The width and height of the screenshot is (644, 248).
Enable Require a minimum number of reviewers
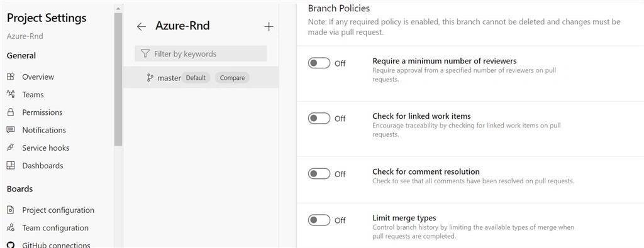tap(319, 63)
